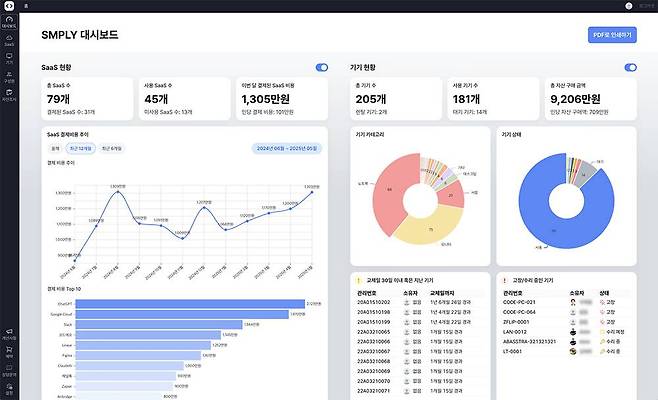Image resolution: width=658 pixels, height=400 pixels.
Task: Click the SMPLY logo icon in sidebar
Action: [9, 5]
